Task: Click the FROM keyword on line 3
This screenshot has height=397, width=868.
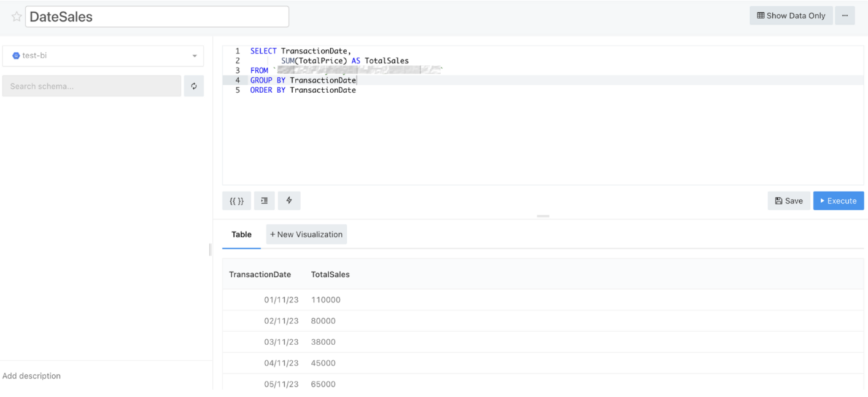Action: pos(259,71)
